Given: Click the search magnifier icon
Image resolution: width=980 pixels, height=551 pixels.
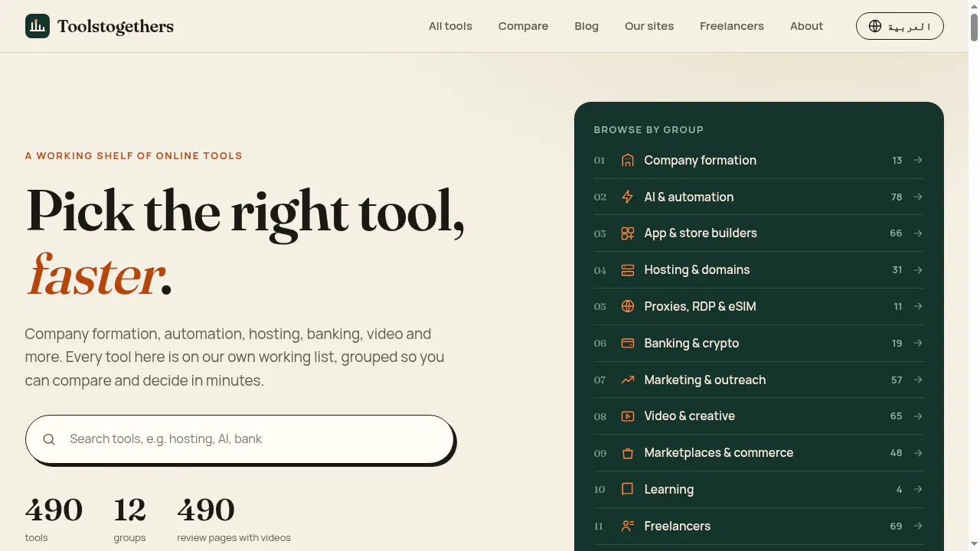Looking at the screenshot, I should click(x=49, y=439).
